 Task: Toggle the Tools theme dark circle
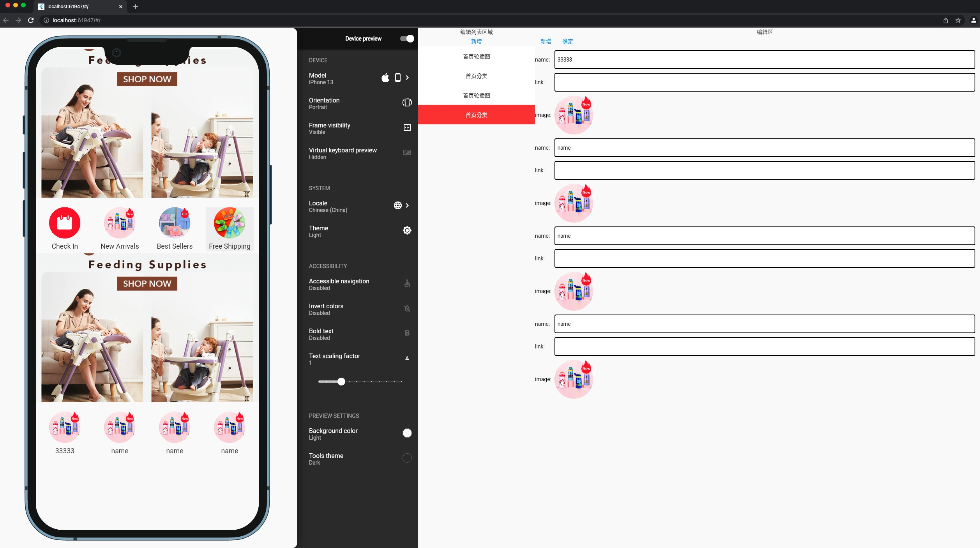[407, 458]
